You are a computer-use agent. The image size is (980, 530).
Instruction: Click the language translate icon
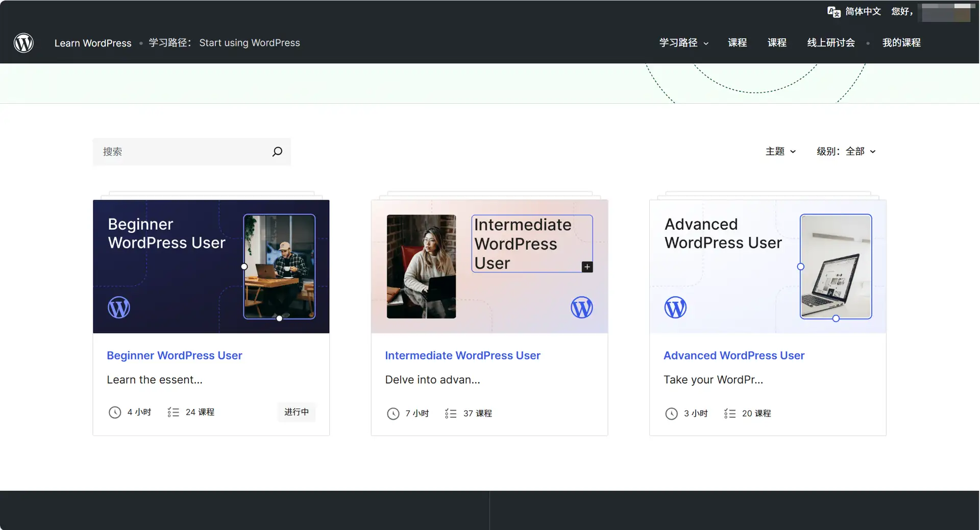coord(834,12)
